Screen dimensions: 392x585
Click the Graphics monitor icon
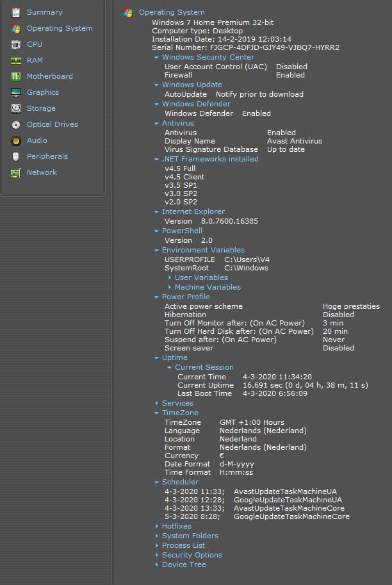pos(15,92)
